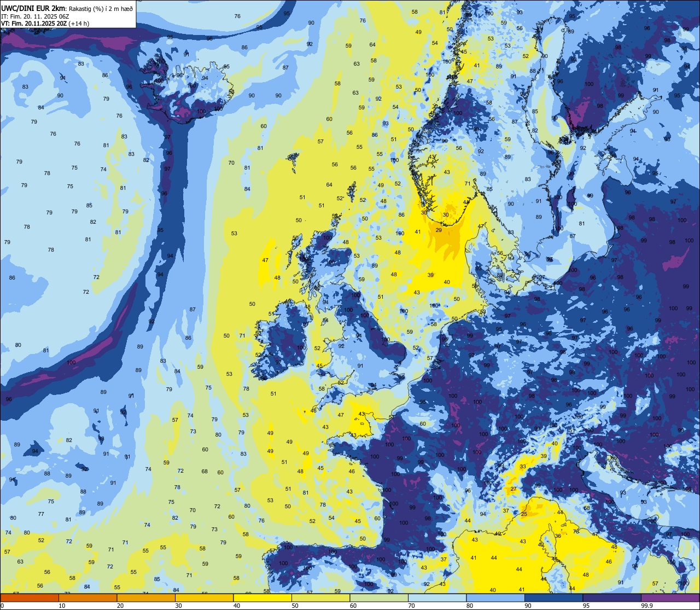Screen dimensions: 700x610
Task: Click the 20–30 legend color swatch
Action: (146, 597)
